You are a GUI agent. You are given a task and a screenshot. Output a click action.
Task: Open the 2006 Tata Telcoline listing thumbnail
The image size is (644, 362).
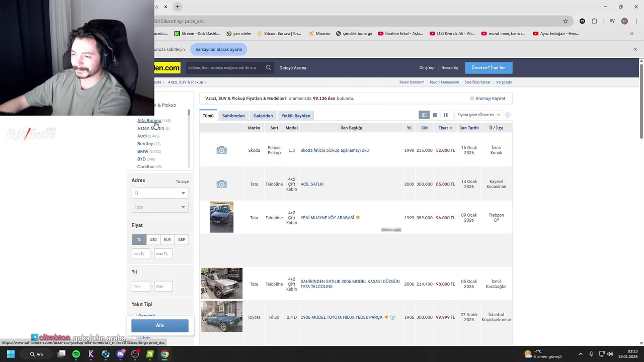[x=221, y=284]
